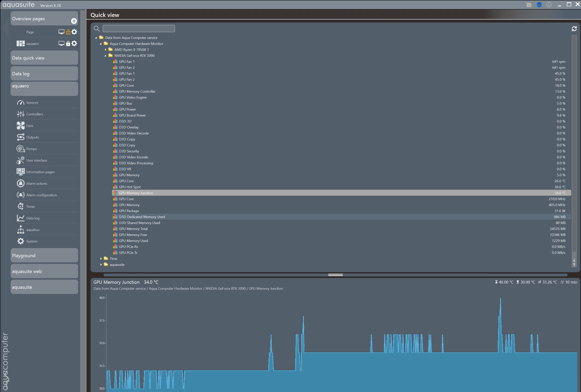Open the Data log section header
Image resolution: width=581 pixels, height=392 pixels.
44,74
